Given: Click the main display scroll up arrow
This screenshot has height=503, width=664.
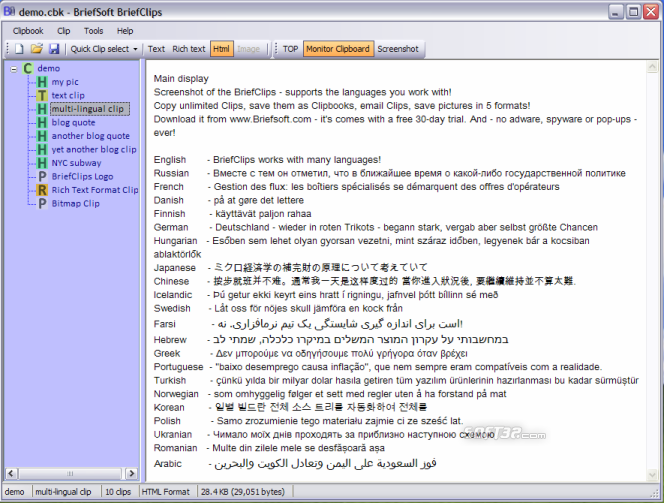Looking at the screenshot, I should [x=652, y=67].
